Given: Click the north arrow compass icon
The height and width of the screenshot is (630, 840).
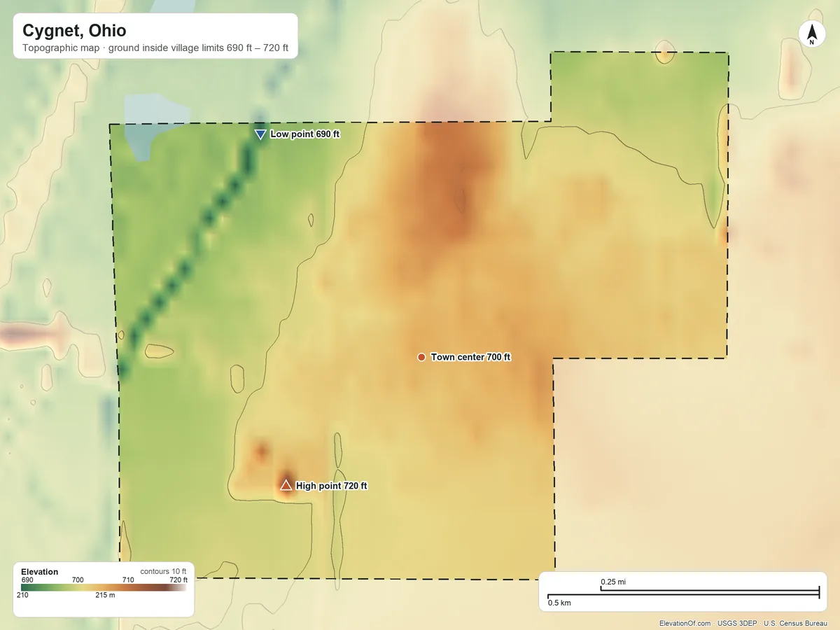Looking at the screenshot, I should 811,34.
